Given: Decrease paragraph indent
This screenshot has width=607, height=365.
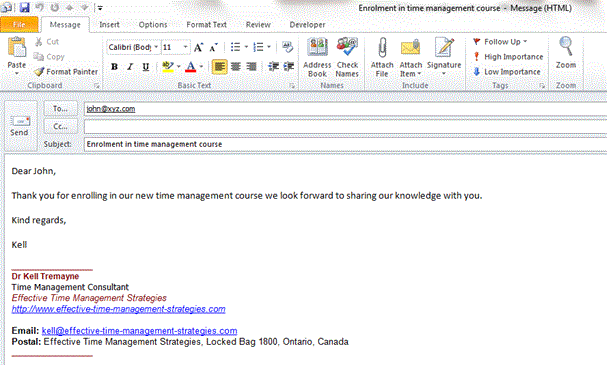Looking at the screenshot, I should (x=273, y=67).
